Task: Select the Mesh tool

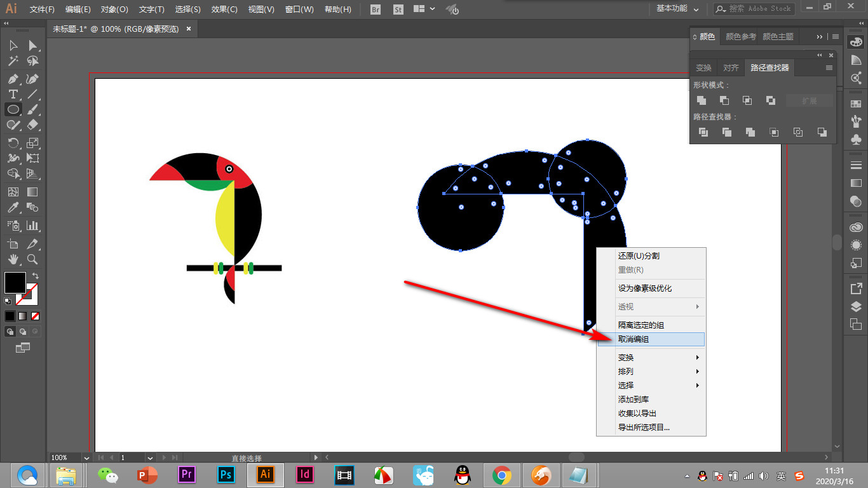Action: [13, 192]
